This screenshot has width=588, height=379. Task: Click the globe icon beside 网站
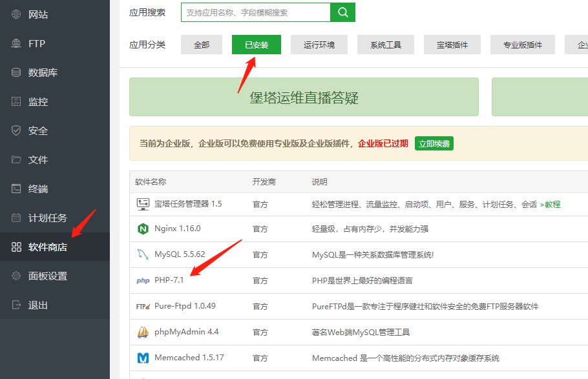[x=16, y=14]
